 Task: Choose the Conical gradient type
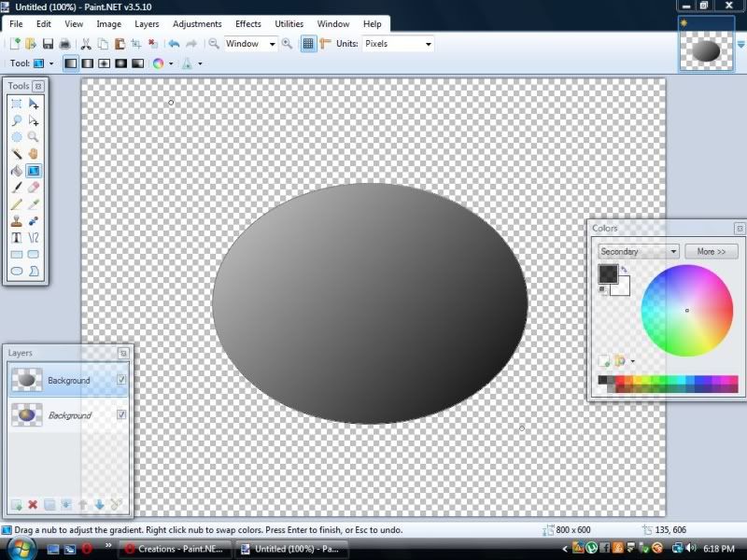click(x=137, y=63)
